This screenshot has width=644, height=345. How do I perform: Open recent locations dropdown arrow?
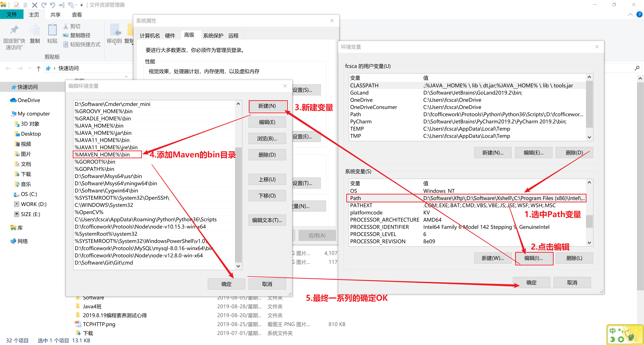point(30,68)
